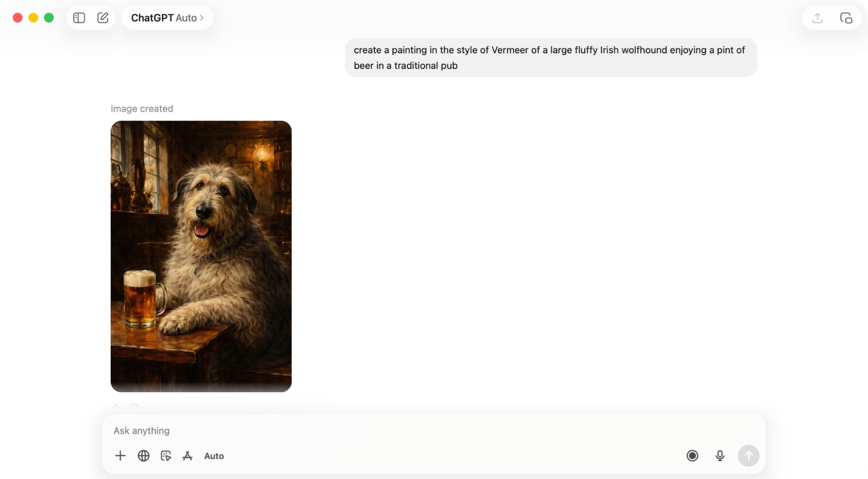Share this conversation via upload icon
The height and width of the screenshot is (479, 868).
pos(817,18)
